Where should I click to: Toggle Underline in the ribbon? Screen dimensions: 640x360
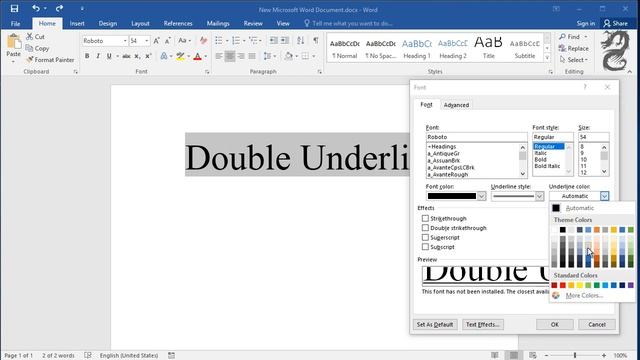pos(109,56)
